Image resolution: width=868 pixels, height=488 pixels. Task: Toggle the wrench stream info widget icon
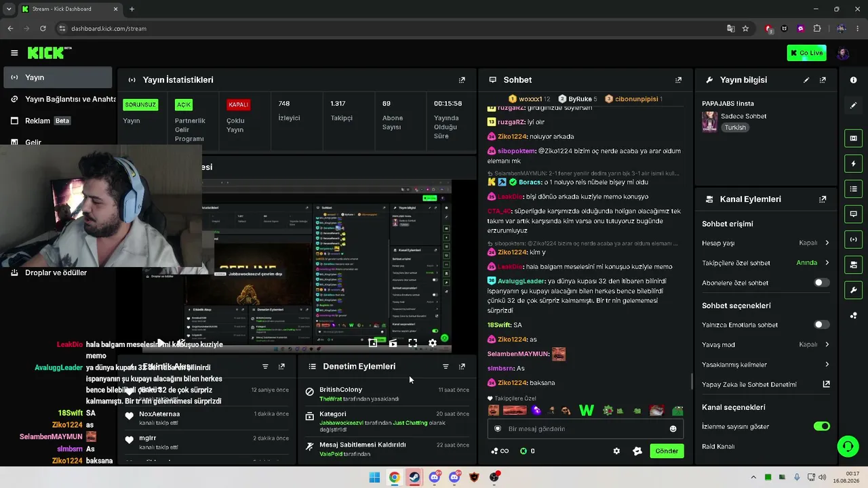(x=853, y=290)
